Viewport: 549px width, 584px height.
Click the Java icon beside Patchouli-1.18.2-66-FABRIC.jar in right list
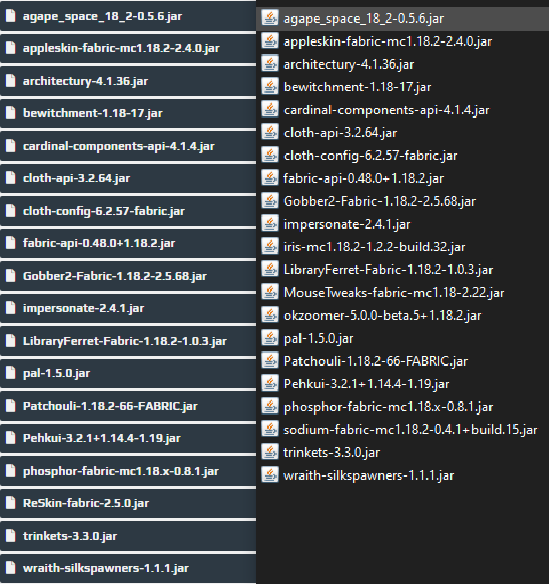pos(270,361)
